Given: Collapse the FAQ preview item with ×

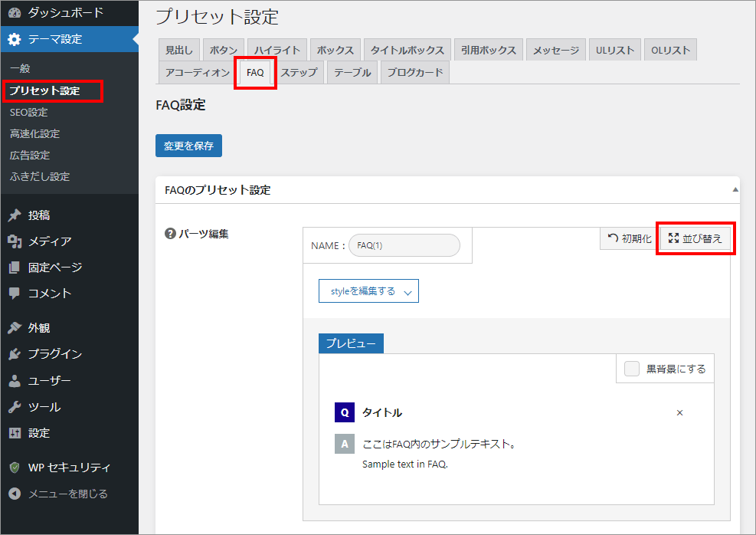Looking at the screenshot, I should pyautogui.click(x=679, y=412).
